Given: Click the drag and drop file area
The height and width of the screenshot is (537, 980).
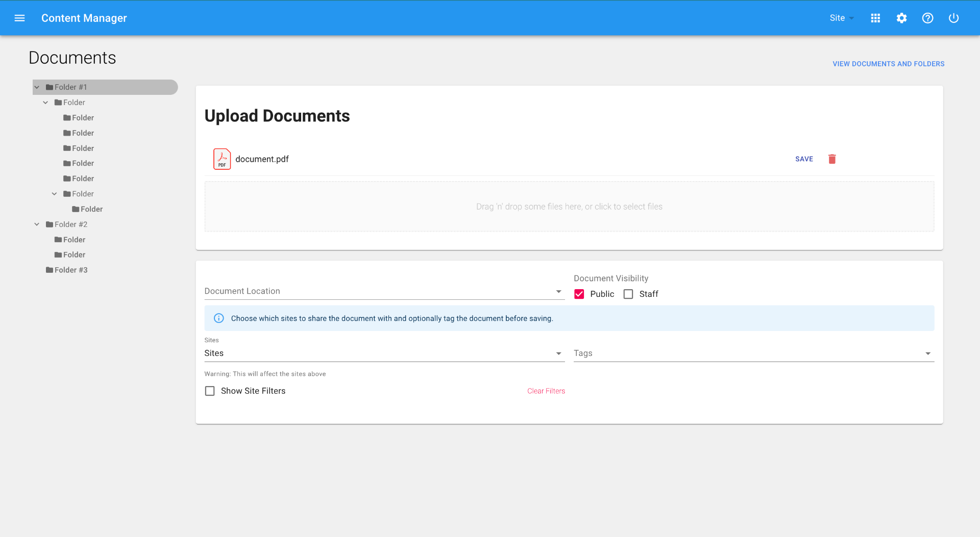Looking at the screenshot, I should tap(569, 207).
